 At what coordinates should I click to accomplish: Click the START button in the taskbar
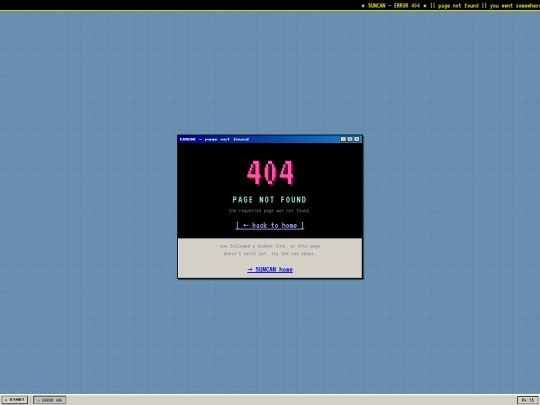[14, 400]
